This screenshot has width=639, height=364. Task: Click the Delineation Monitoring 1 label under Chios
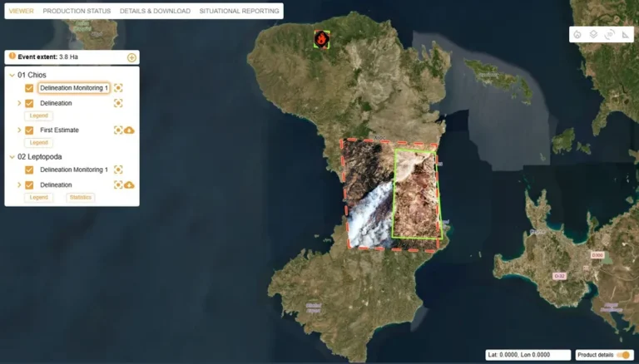click(74, 88)
